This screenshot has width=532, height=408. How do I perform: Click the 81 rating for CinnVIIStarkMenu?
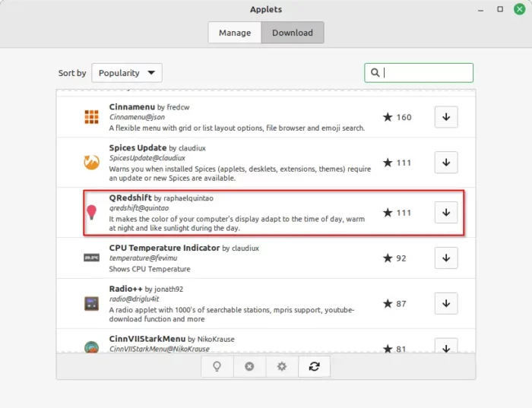coord(401,349)
